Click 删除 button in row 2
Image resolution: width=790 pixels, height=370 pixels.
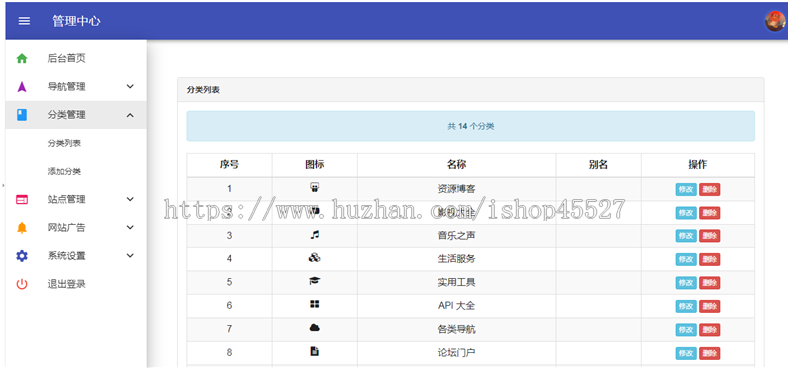[709, 213]
